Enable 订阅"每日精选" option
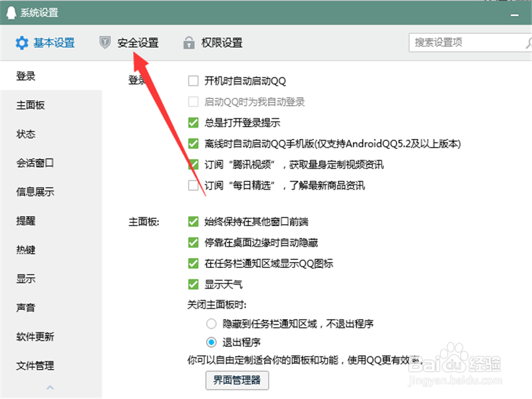 (x=194, y=186)
